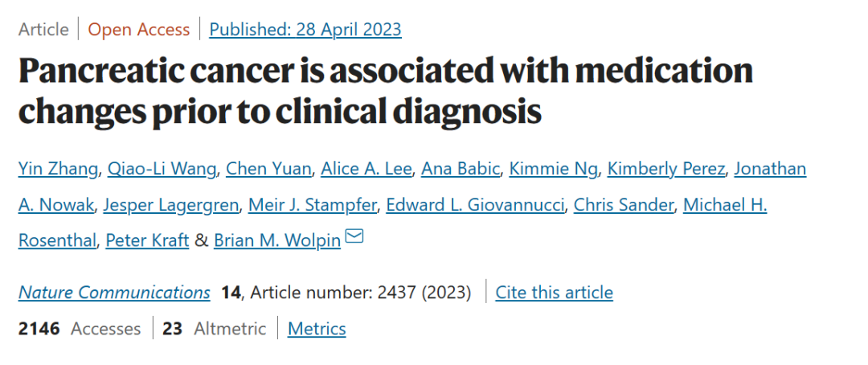Open Brian M. Wolpin author link
This screenshot has width=868, height=365.
click(x=277, y=240)
